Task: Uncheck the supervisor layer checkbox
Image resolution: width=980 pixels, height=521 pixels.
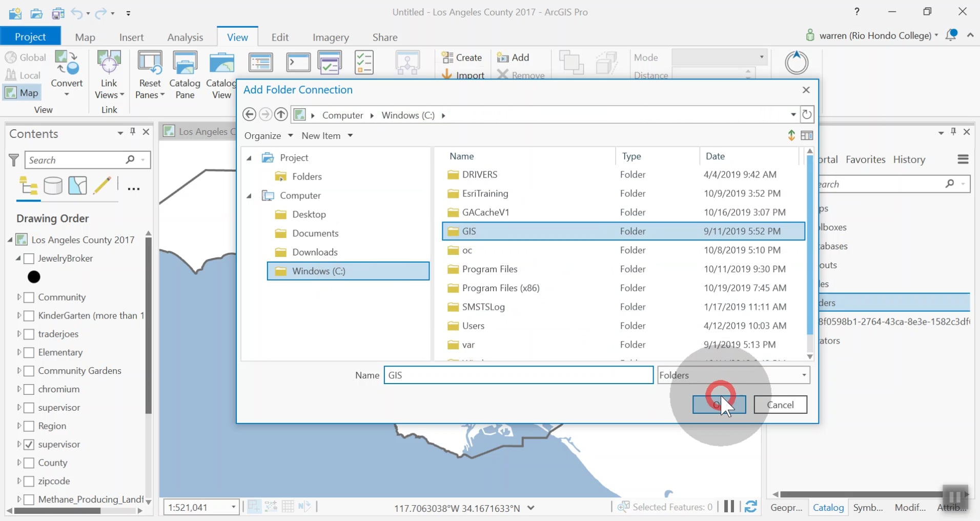Action: click(29, 444)
